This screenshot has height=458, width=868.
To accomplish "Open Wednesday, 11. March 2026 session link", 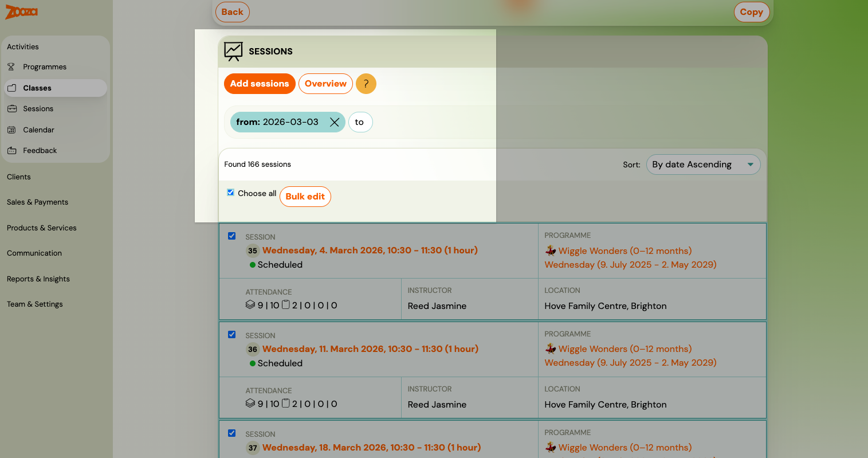I will (x=370, y=349).
